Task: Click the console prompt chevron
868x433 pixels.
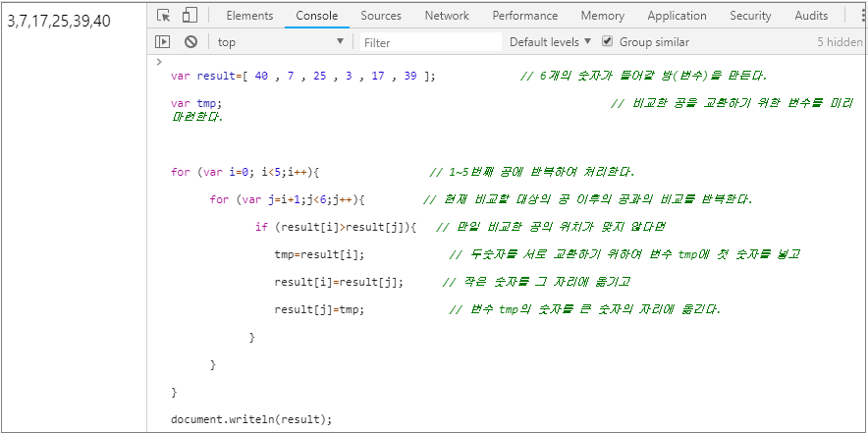Action: 159,62
